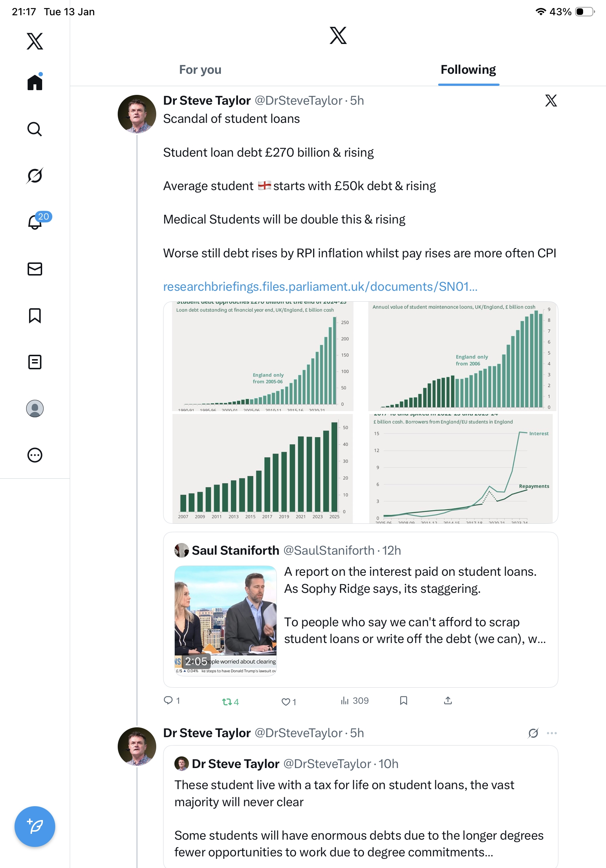This screenshot has width=606, height=868.
Task: Open Grok from the sidebar
Action: click(x=35, y=176)
